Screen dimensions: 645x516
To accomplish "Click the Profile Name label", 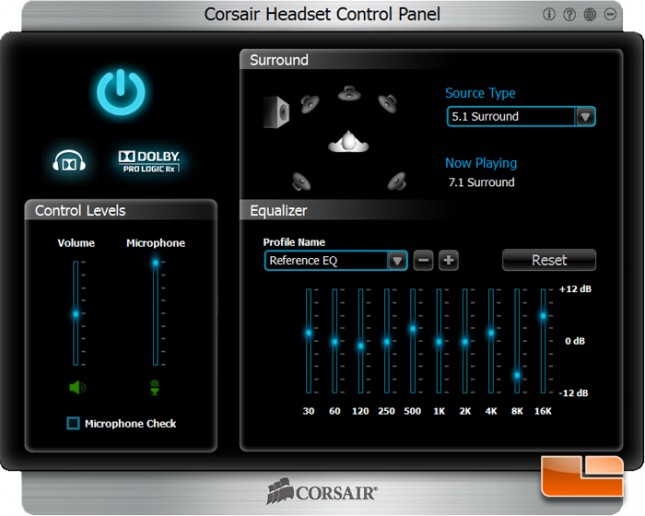I will tap(294, 242).
